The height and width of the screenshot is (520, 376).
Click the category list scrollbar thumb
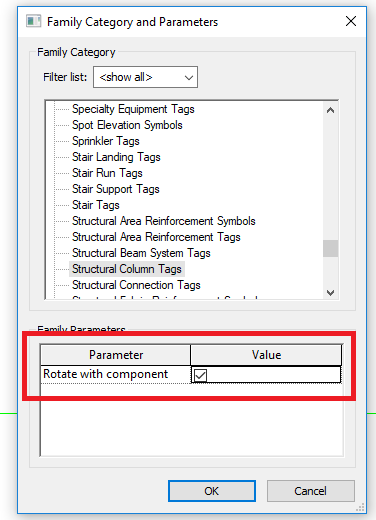(330, 248)
